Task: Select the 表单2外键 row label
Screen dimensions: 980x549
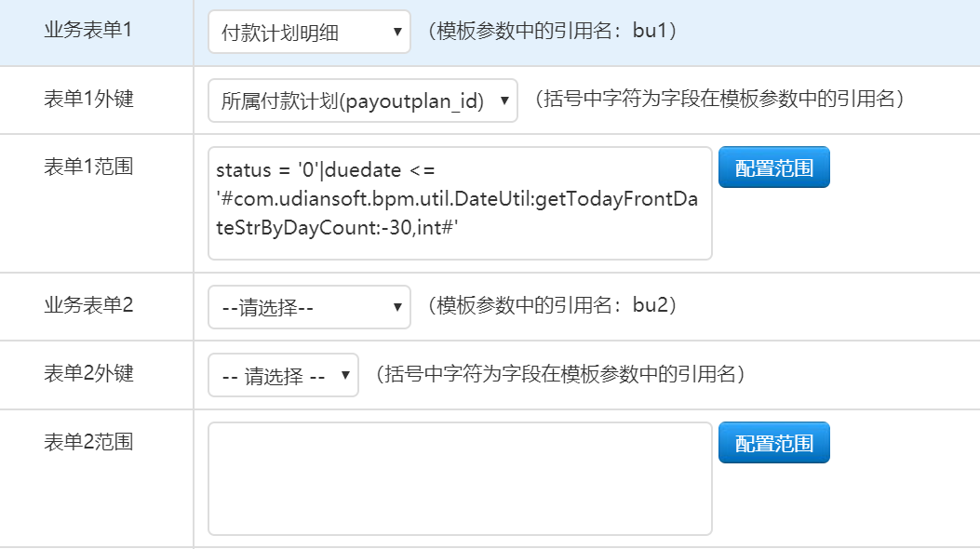Action: click(88, 373)
